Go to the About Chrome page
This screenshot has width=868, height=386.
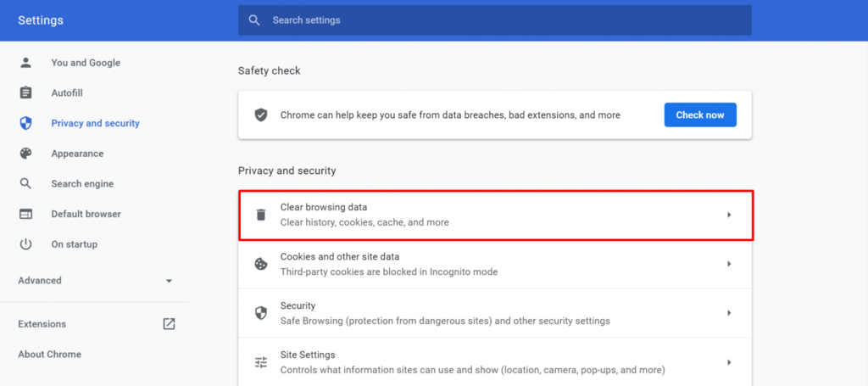coord(49,355)
